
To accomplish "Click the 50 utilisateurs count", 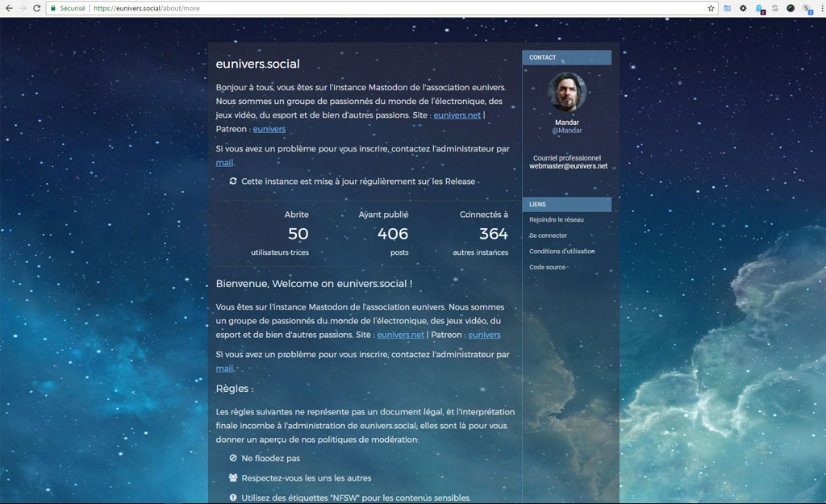I will 298,234.
